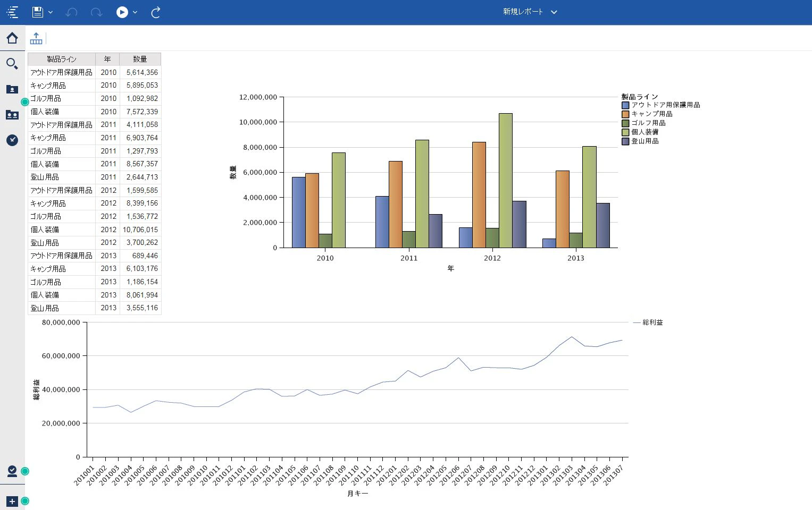Click the 個人装備 legend color swatch
Screen dimensions: 812x510
625,132
